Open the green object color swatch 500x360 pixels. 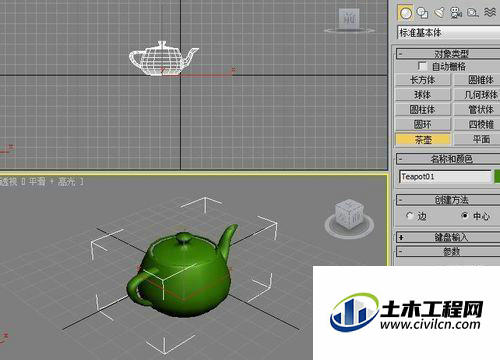click(497, 177)
